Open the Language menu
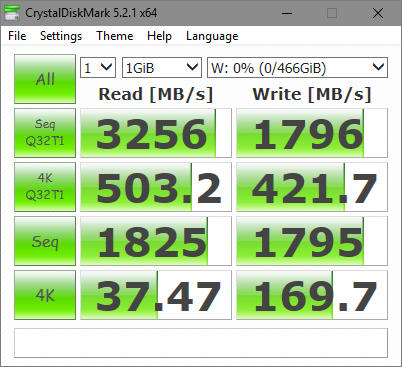The image size is (402, 367). point(212,36)
